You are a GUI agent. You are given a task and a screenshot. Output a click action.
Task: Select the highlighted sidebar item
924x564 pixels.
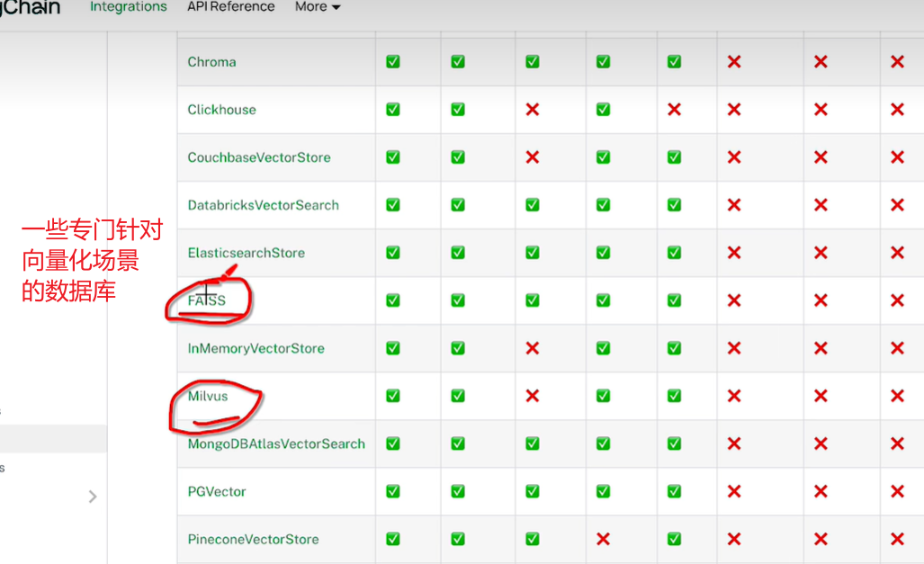[53, 439]
